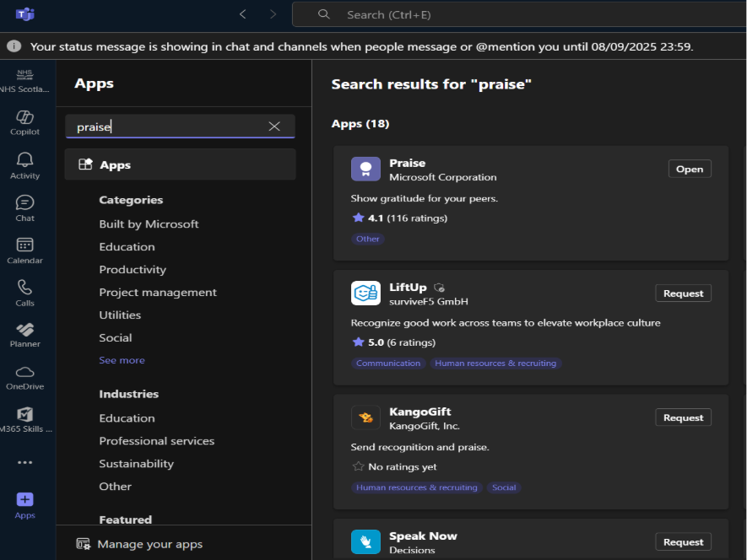The image size is (747, 560).
Task: Click the 4.1 (116 ratings) text
Action: coord(408,218)
